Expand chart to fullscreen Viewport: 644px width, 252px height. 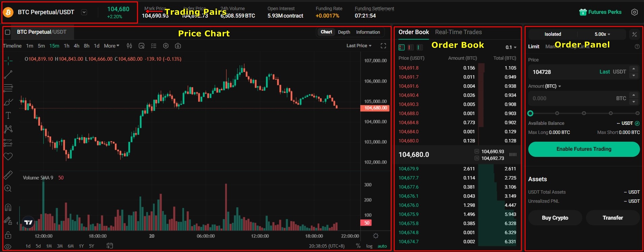pos(383,46)
